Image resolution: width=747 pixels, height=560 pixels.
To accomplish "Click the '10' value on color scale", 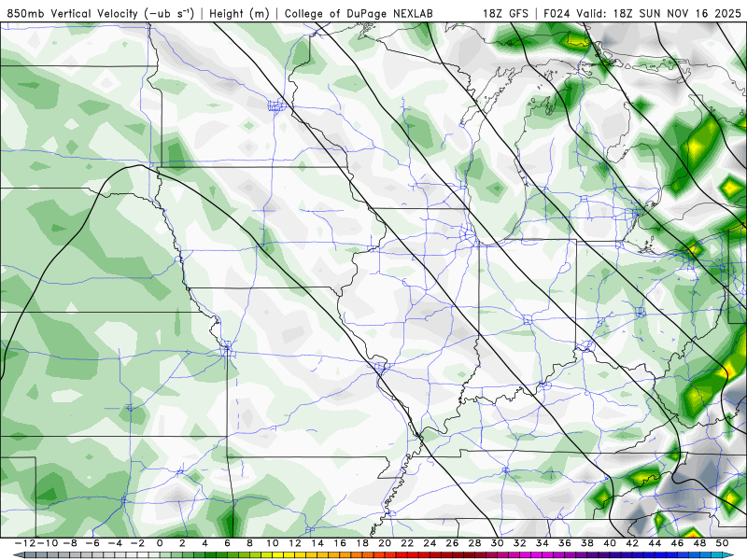I will [272, 543].
